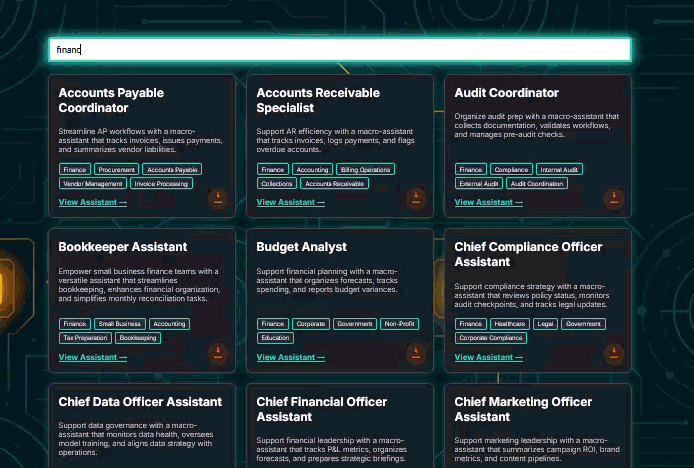Image resolution: width=694 pixels, height=468 pixels.
Task: Select the Healthcare tag on Compliance Officer card
Action: [509, 324]
